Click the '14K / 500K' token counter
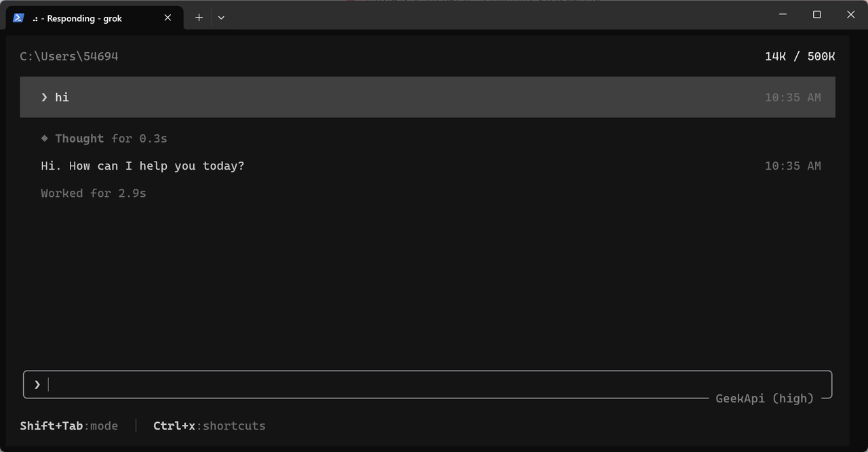 pyautogui.click(x=800, y=56)
